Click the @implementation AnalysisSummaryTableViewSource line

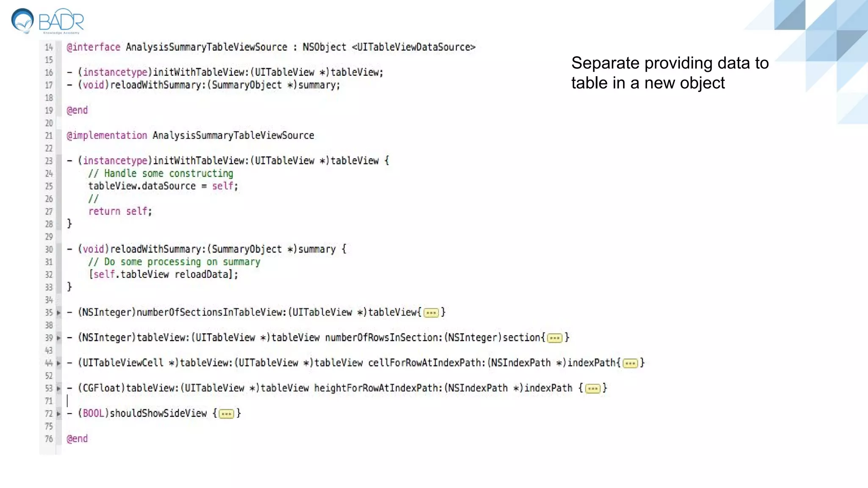pos(190,136)
